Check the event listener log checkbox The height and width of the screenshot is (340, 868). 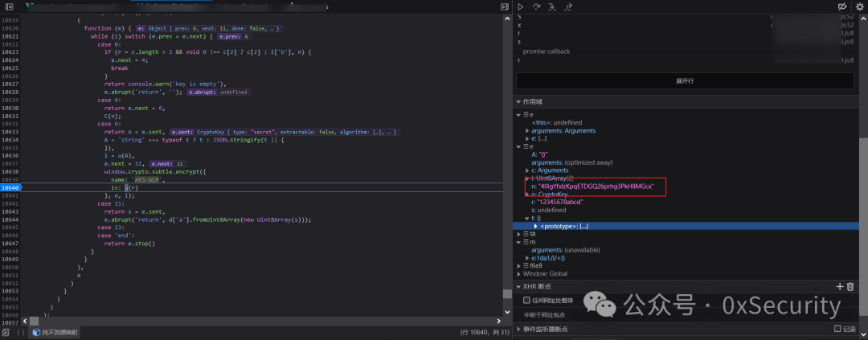(x=837, y=329)
